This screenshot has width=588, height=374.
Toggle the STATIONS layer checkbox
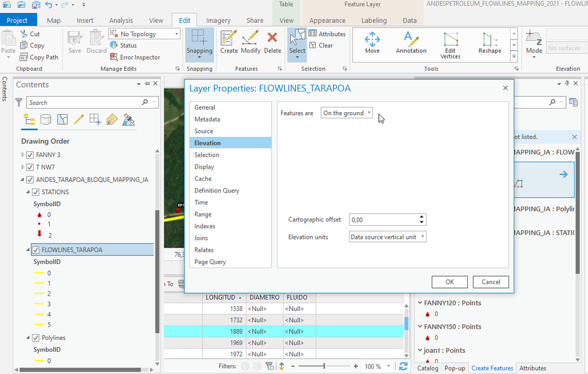coord(35,192)
